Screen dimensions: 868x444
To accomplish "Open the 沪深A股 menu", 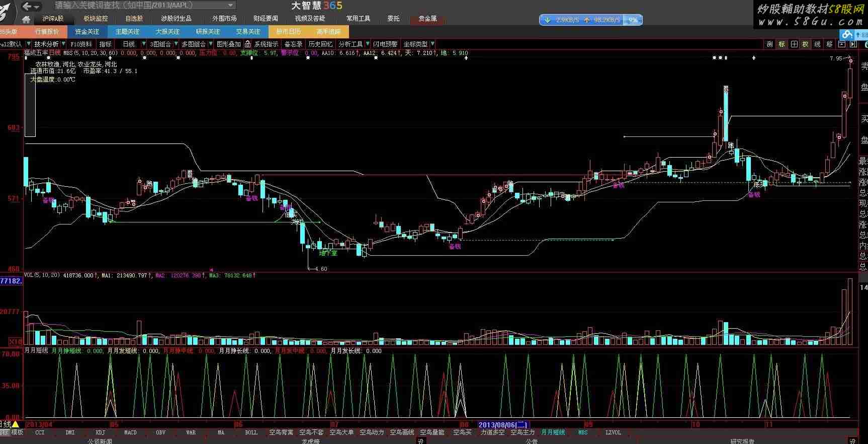I will coord(53,19).
